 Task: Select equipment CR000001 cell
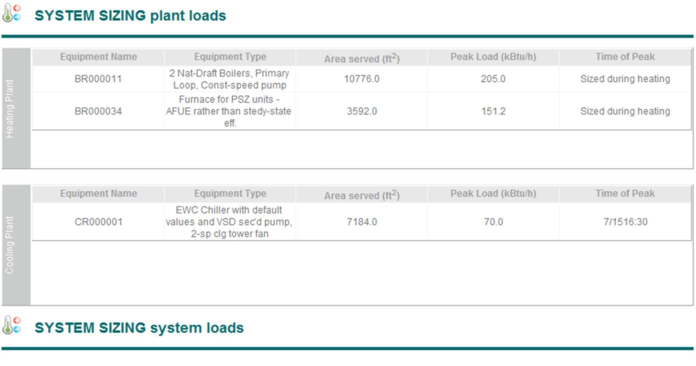pyautogui.click(x=98, y=222)
